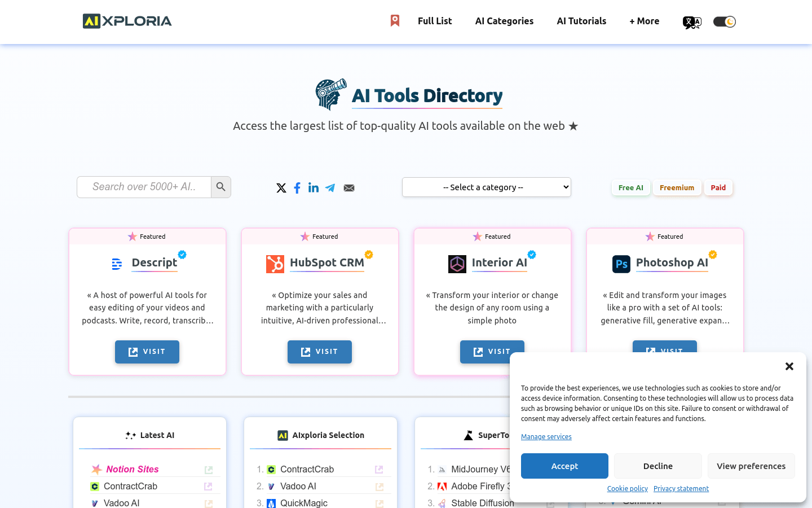Open AI Tutorials menu
The height and width of the screenshot is (508, 812).
point(581,21)
